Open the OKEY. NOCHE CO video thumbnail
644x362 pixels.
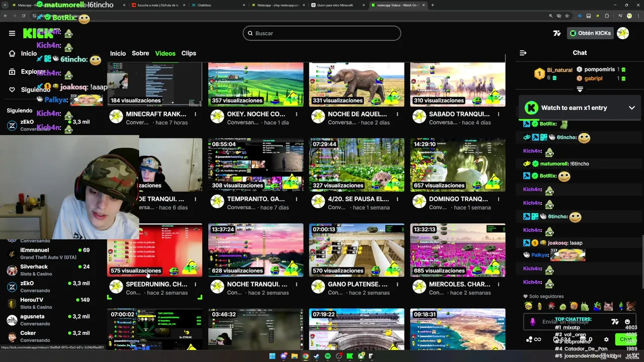coord(256,84)
